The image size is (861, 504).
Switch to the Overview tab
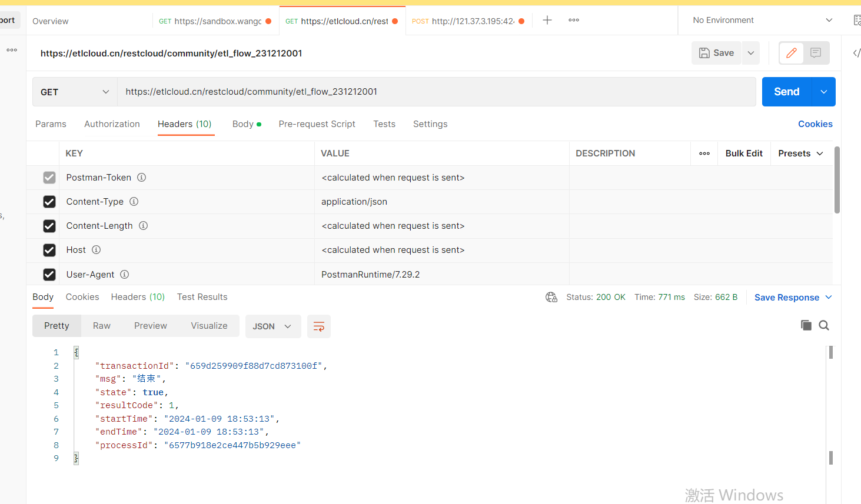click(x=51, y=21)
